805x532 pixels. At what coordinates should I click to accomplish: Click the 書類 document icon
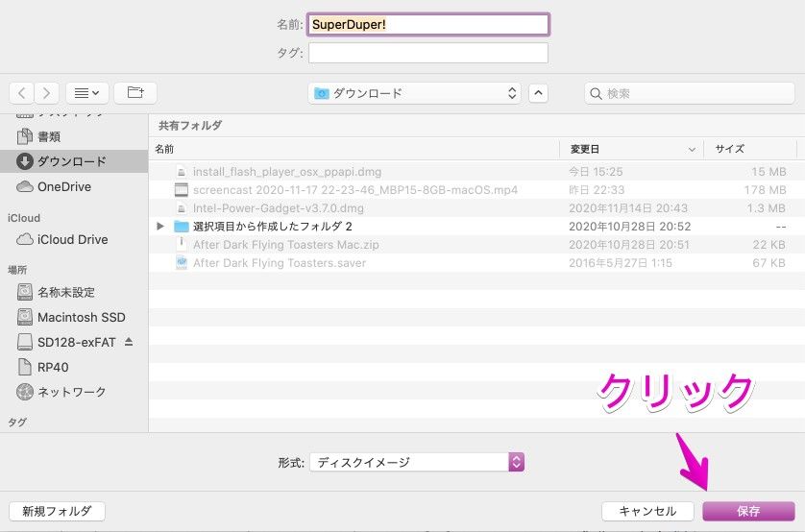click(25, 136)
